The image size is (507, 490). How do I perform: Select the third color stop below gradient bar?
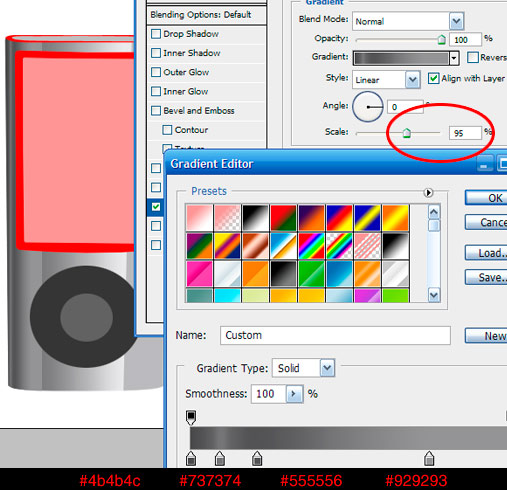(x=257, y=458)
